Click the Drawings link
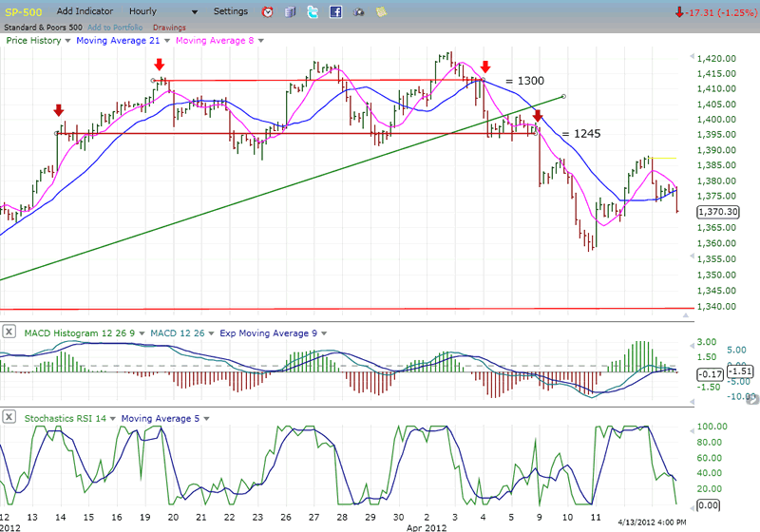 pyautogui.click(x=168, y=27)
